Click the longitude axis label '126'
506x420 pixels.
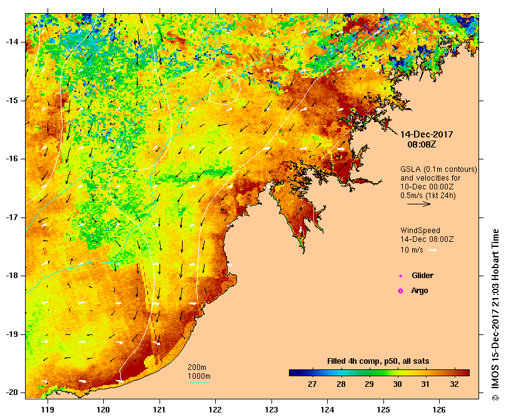[439, 409]
